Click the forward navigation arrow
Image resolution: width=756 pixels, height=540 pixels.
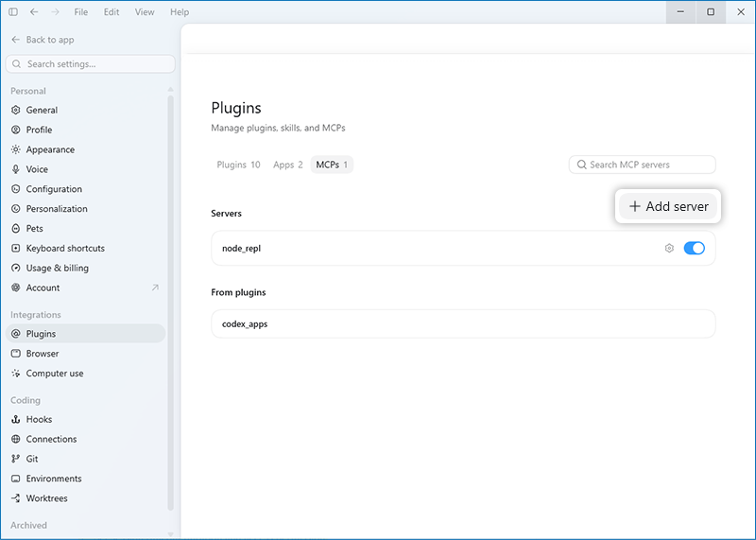point(56,12)
